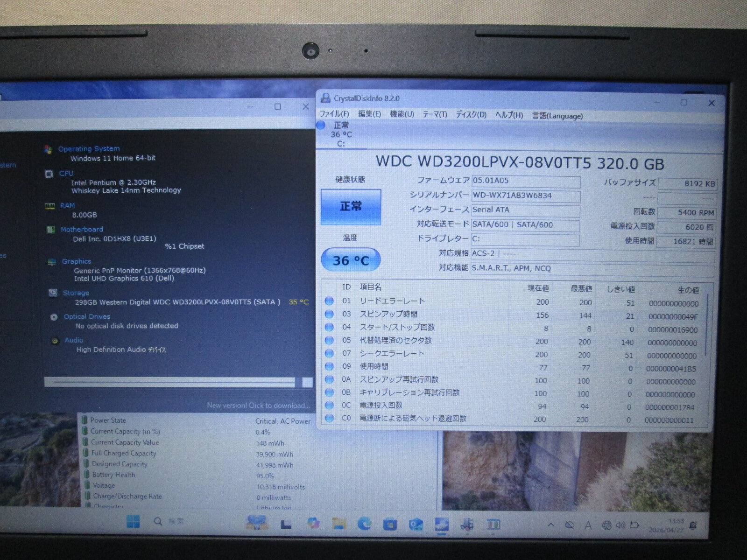Click the firmware field 05.01A05

[526, 181]
